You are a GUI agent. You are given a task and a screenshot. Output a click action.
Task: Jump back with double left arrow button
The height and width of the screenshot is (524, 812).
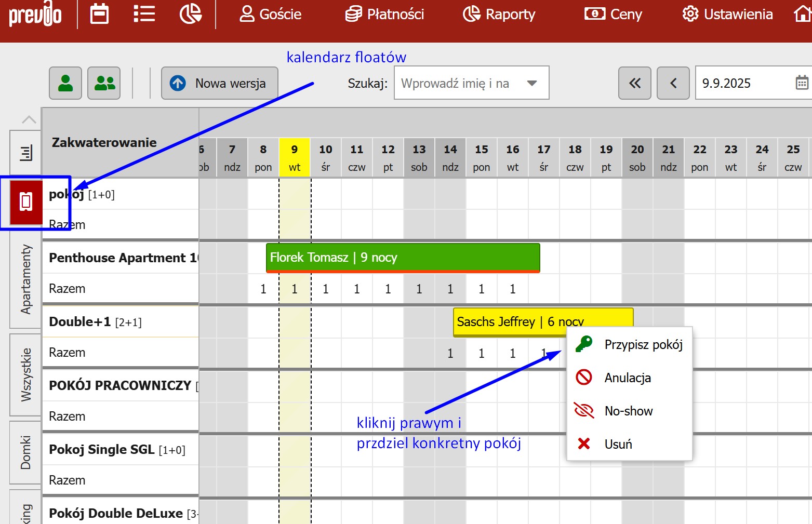click(x=635, y=83)
